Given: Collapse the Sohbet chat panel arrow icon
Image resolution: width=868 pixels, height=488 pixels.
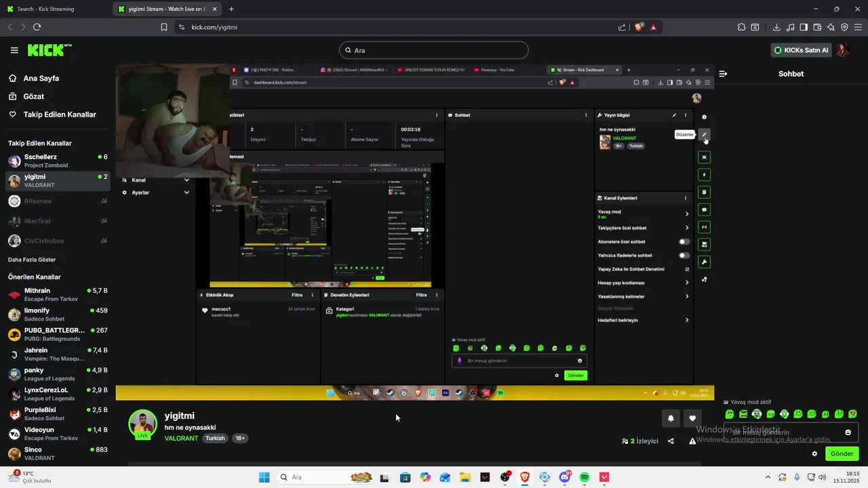Looking at the screenshot, I should point(723,73).
